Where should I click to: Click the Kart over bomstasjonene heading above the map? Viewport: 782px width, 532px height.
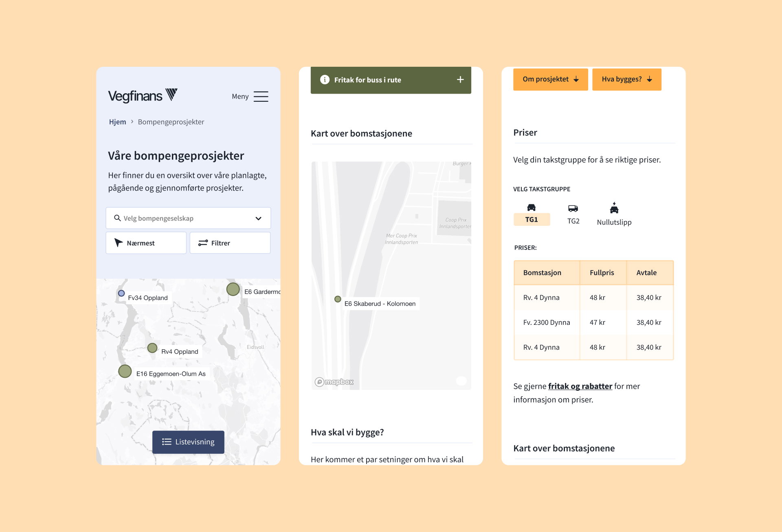tap(361, 134)
